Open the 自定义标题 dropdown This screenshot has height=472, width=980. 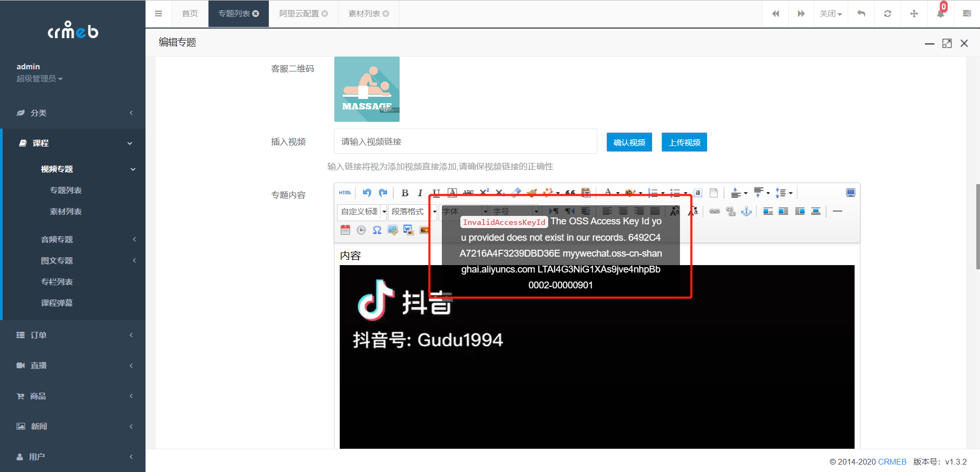point(362,212)
